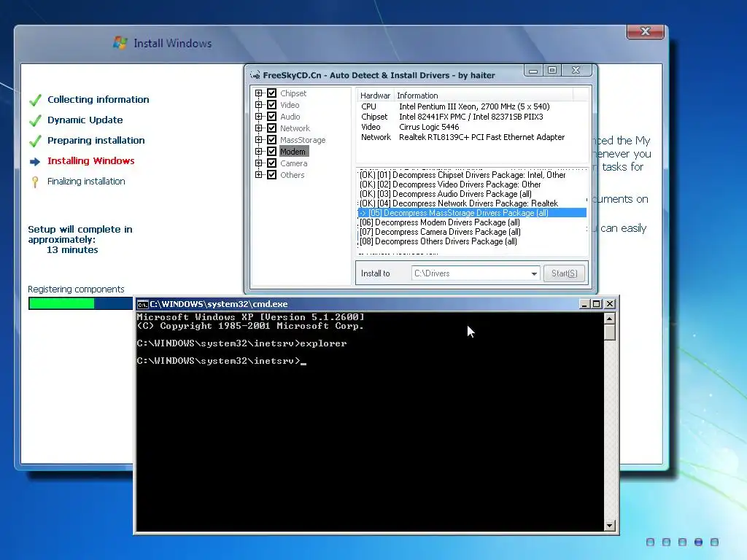Minimize the cmd.exe window
This screenshot has height=560, width=747.
click(x=584, y=304)
